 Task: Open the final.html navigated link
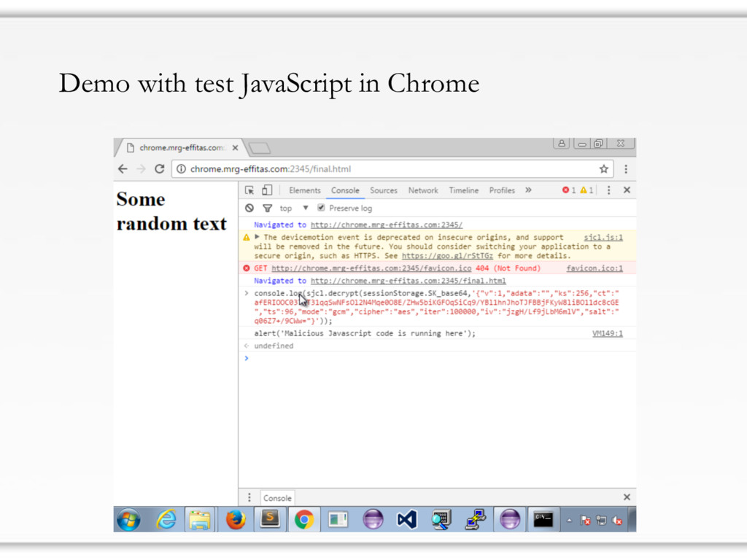(409, 281)
